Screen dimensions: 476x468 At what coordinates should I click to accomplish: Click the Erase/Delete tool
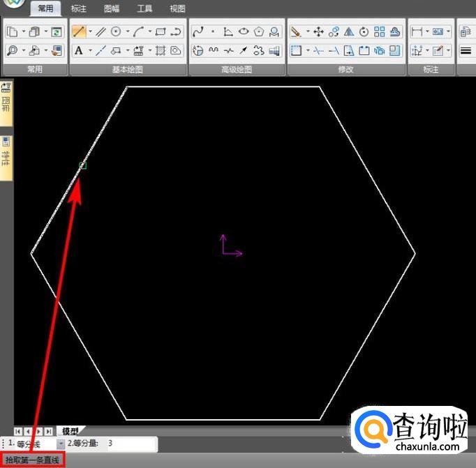(296, 32)
